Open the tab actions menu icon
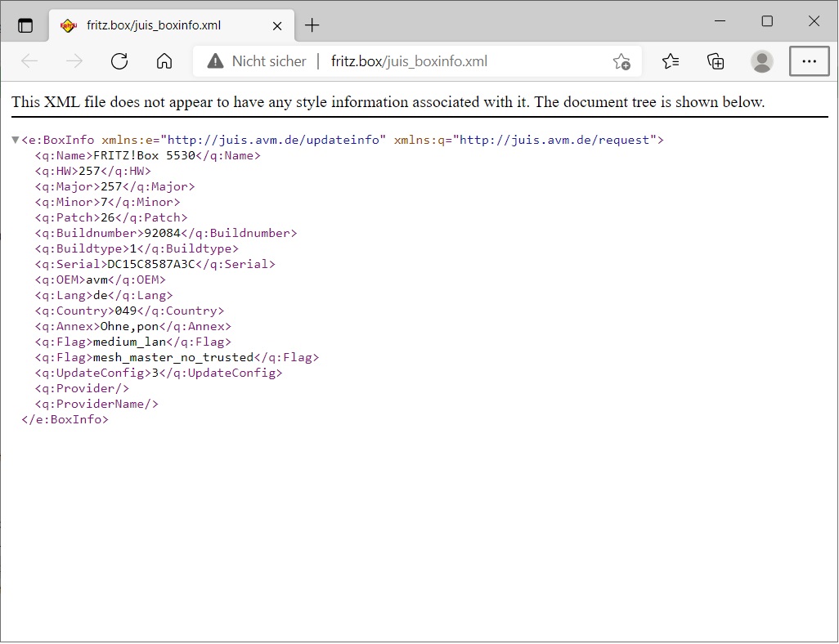Image resolution: width=839 pixels, height=644 pixels. point(25,25)
